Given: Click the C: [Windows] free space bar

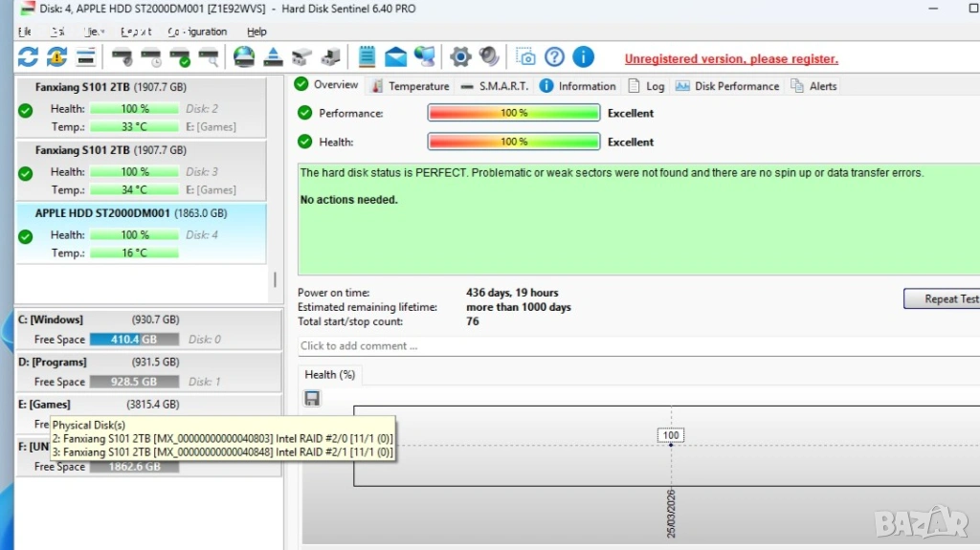Looking at the screenshot, I should tap(133, 340).
